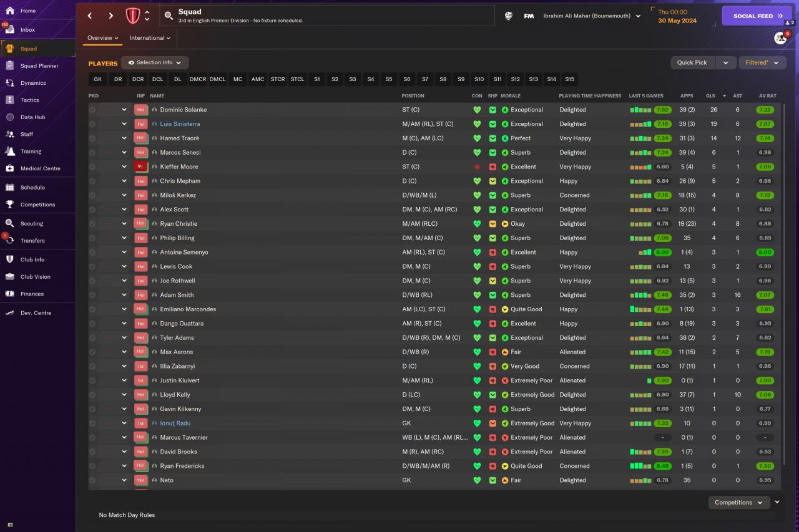Click Dominic Solanke's last 5 games form bars
799x532 pixels.
[641, 110]
